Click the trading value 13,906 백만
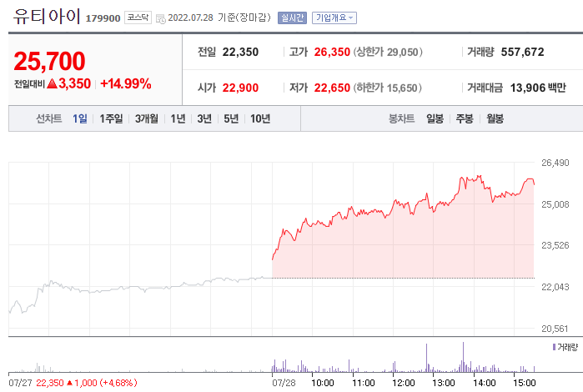This screenshot has width=583, height=392. 538,88
